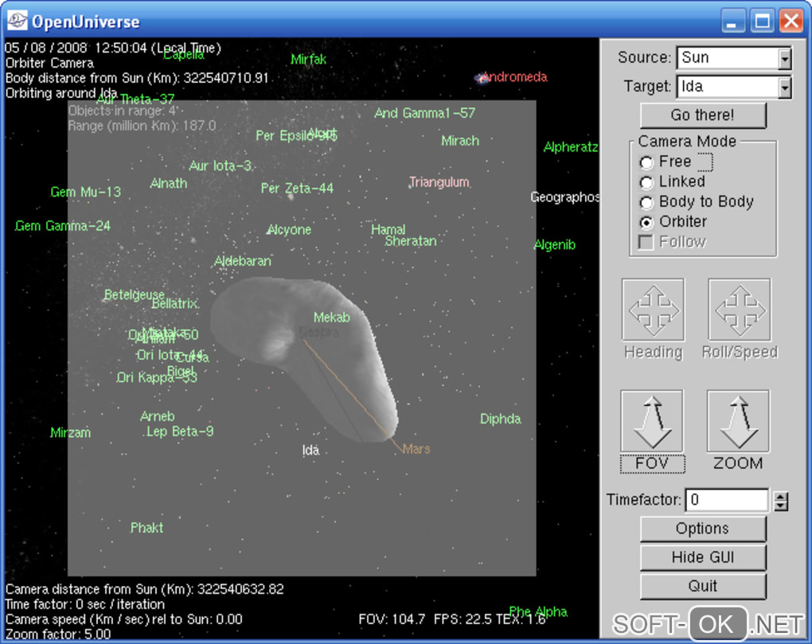Click the Alpheratz star label
The width and height of the screenshot is (812, 644).
[x=572, y=147]
